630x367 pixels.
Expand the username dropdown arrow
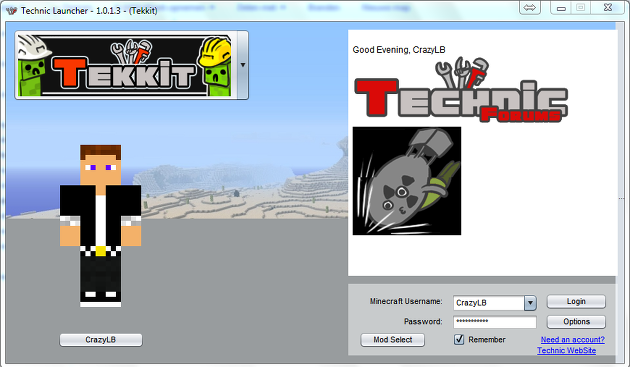click(530, 303)
